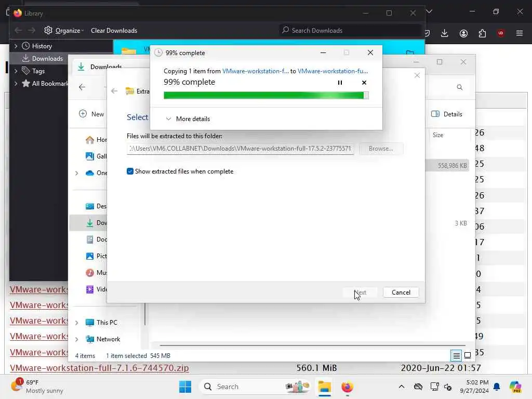Viewport: 532px width, 399px height.
Task: Pause the file copy operation
Action: 340,83
